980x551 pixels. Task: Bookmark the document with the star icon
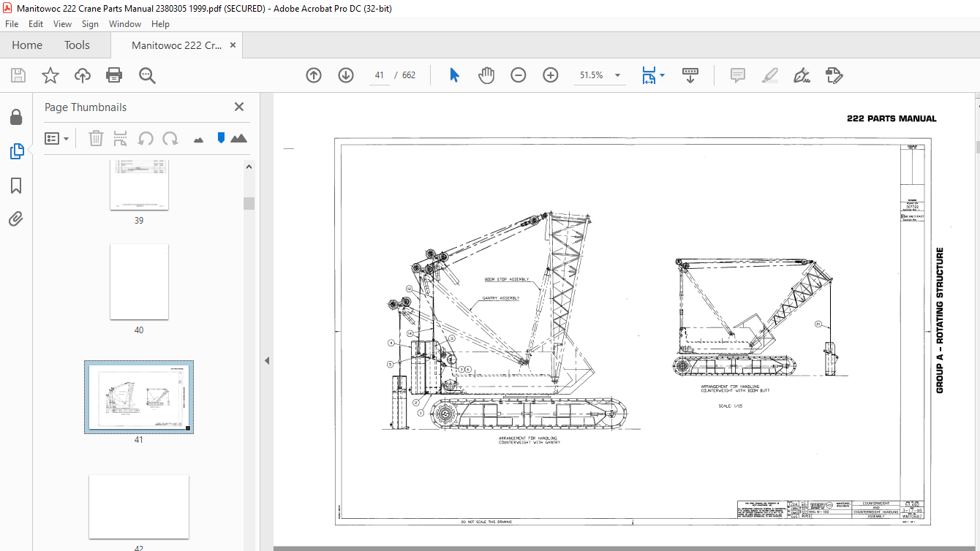[50, 75]
